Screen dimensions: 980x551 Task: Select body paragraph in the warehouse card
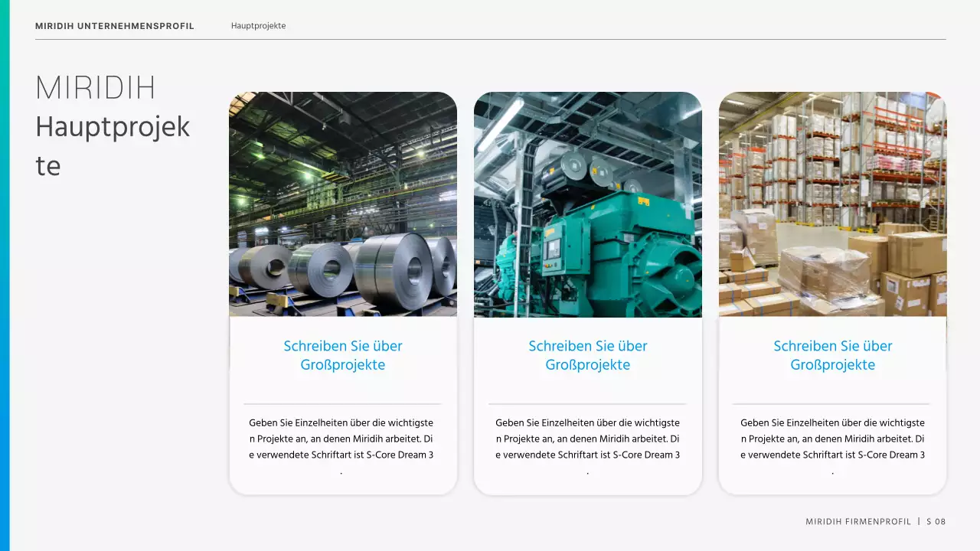[832, 446]
